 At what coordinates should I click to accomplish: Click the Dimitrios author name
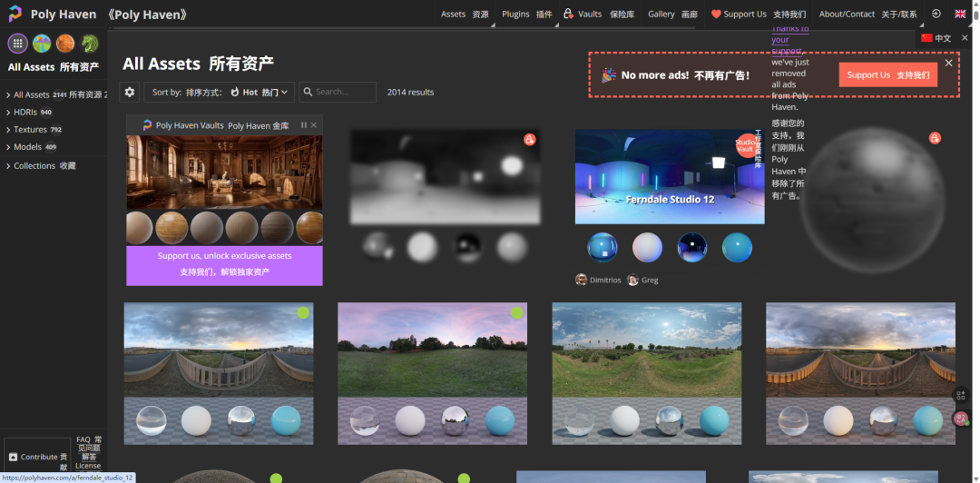(605, 281)
